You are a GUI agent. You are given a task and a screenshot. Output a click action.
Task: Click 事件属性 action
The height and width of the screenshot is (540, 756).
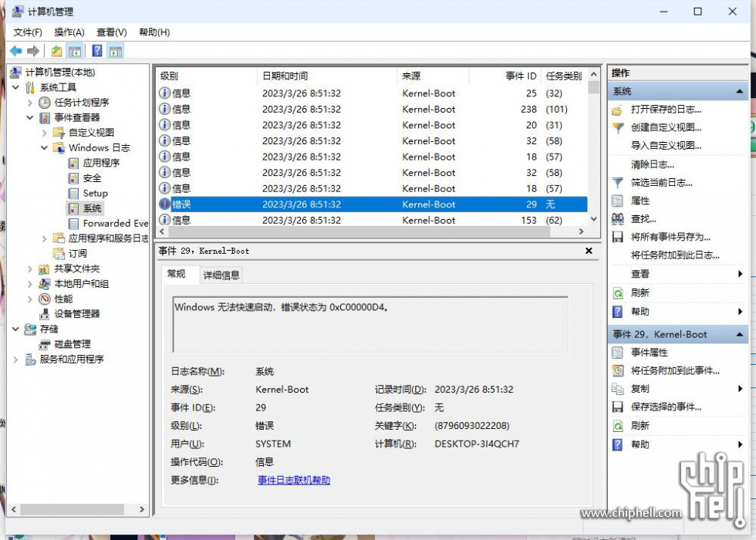click(649, 353)
